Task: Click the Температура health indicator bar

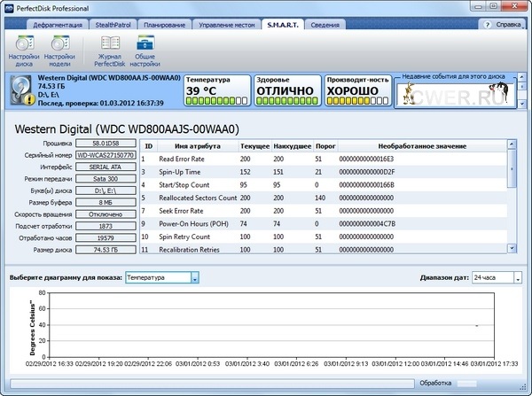Action: (x=216, y=102)
